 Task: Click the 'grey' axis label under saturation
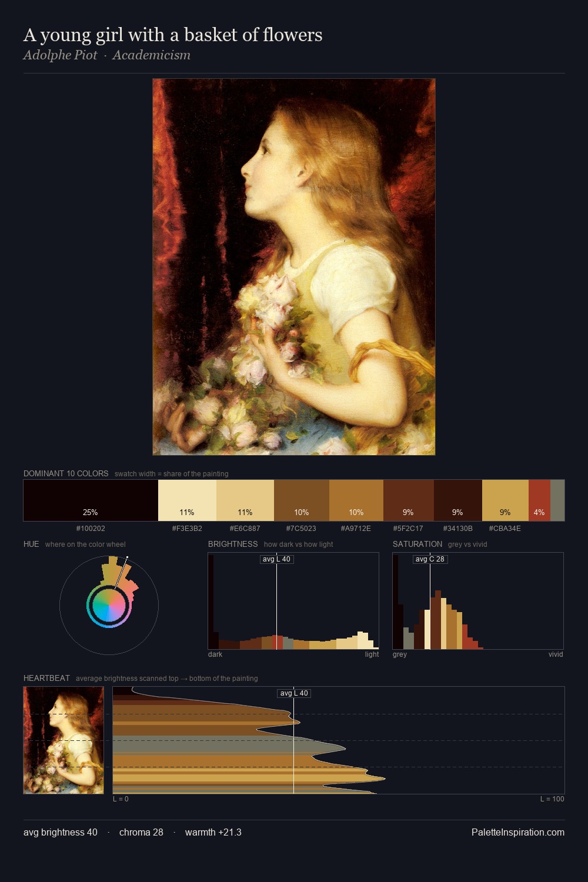(400, 654)
